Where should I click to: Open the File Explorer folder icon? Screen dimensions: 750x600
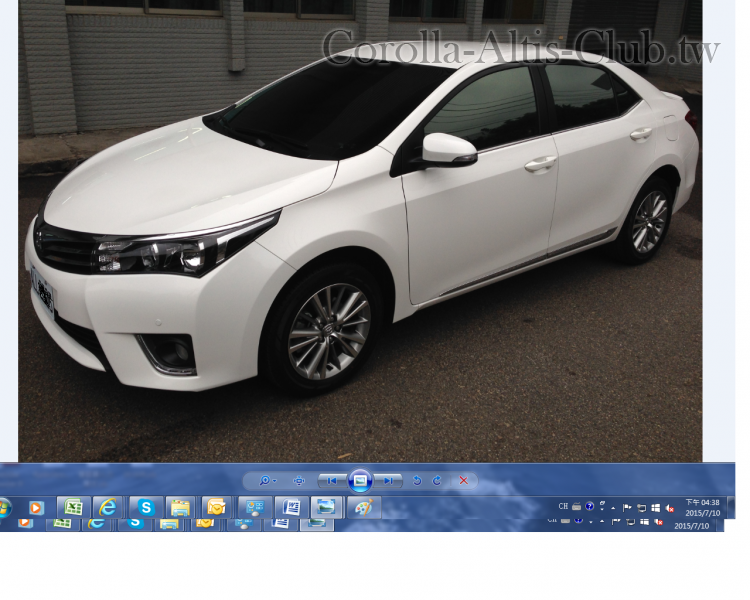pyautogui.click(x=181, y=508)
